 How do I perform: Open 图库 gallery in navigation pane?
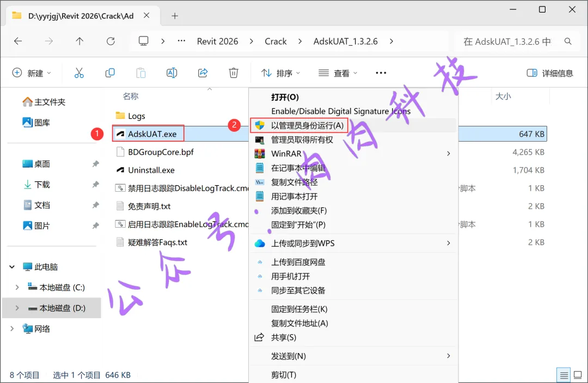pos(36,122)
